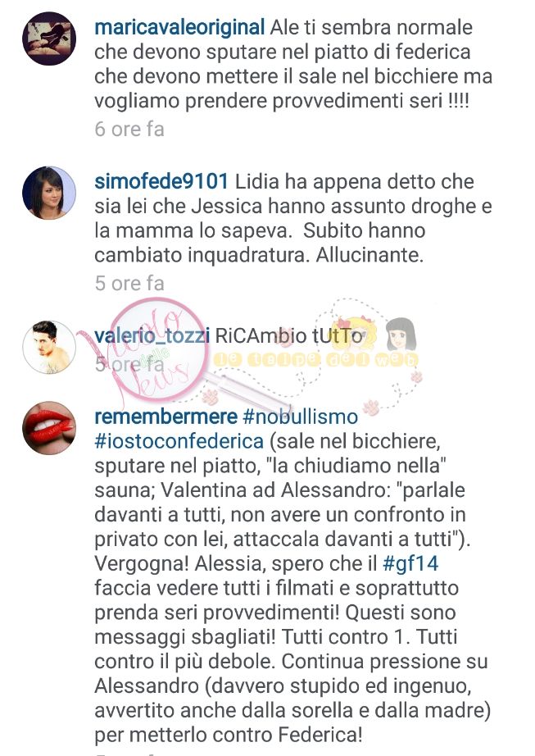Select the 'RiCAmbio tUtTo' comment text
Viewport: 535px width, 756px height.
click(289, 336)
